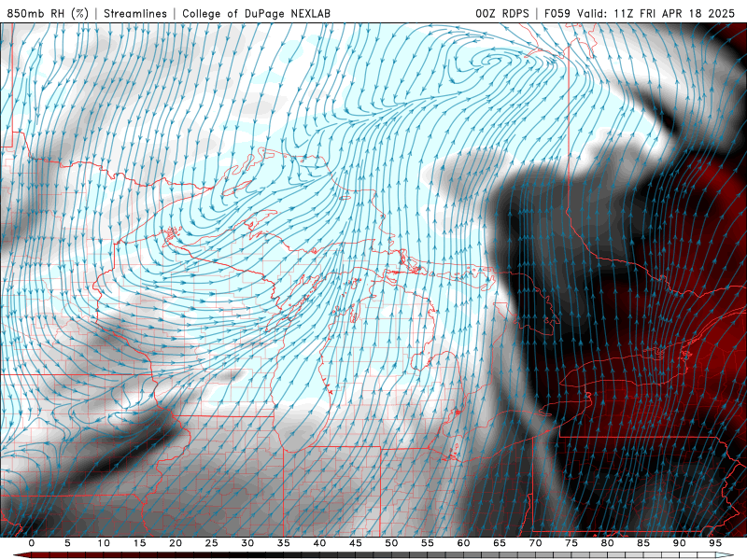The image size is (747, 560).
Task: Click the "10" colorbar scale label
Action: tap(104, 543)
